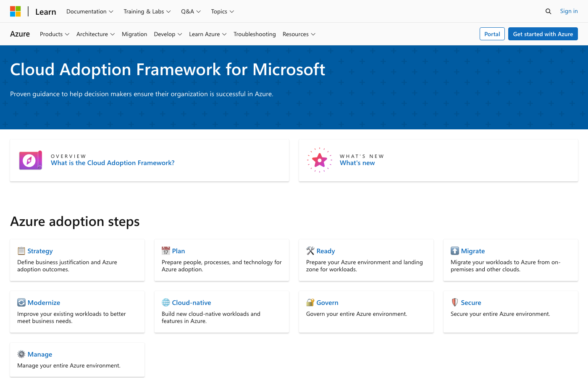This screenshot has height=378, width=588.
Task: Click the What's new star icon
Action: pos(320,160)
